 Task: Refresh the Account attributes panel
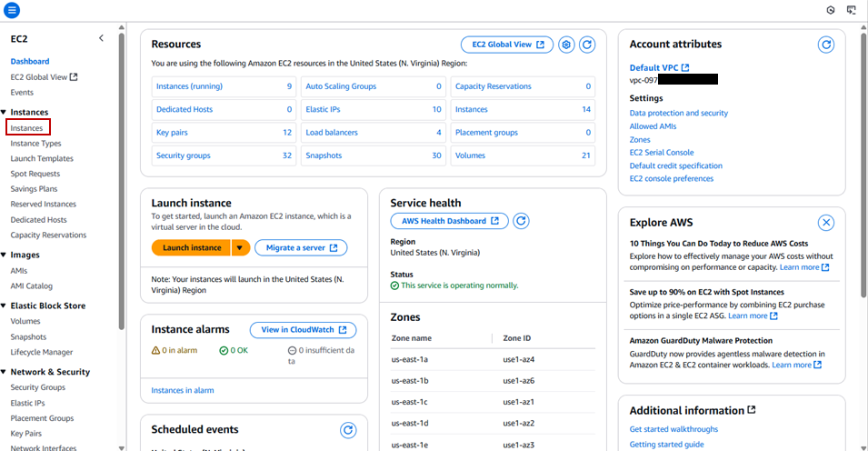pos(826,45)
